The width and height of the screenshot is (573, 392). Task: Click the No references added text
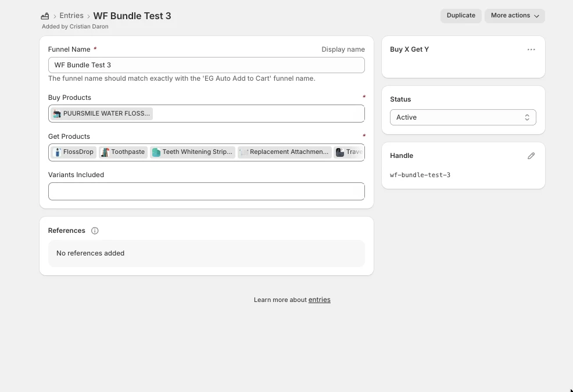click(90, 253)
